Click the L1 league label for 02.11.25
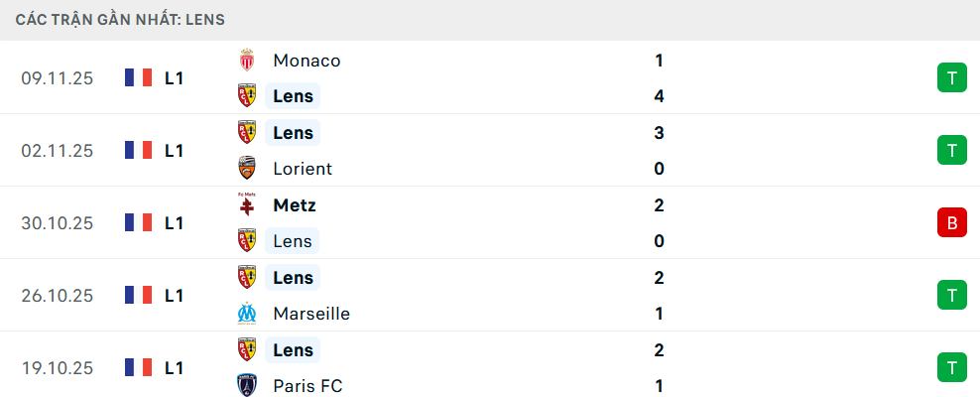 175,150
